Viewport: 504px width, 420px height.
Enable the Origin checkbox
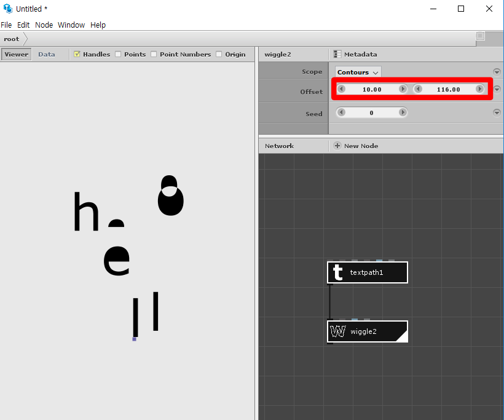click(x=219, y=54)
